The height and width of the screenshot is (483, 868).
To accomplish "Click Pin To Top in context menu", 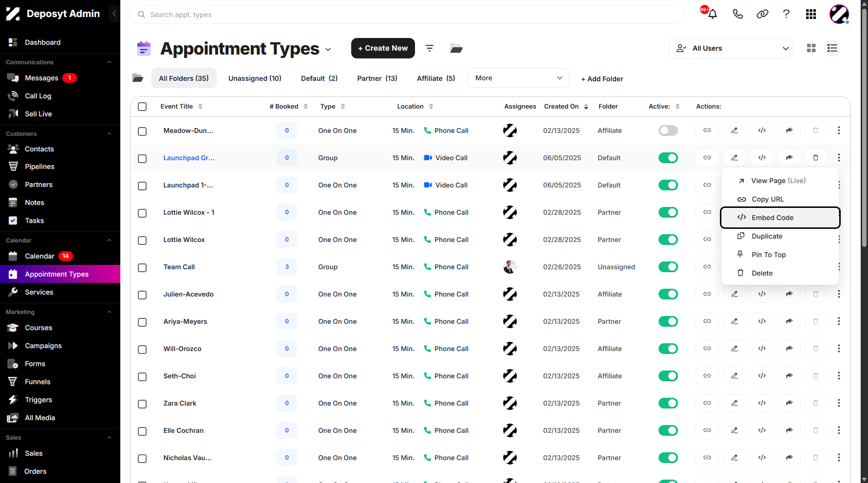I will [780, 255].
